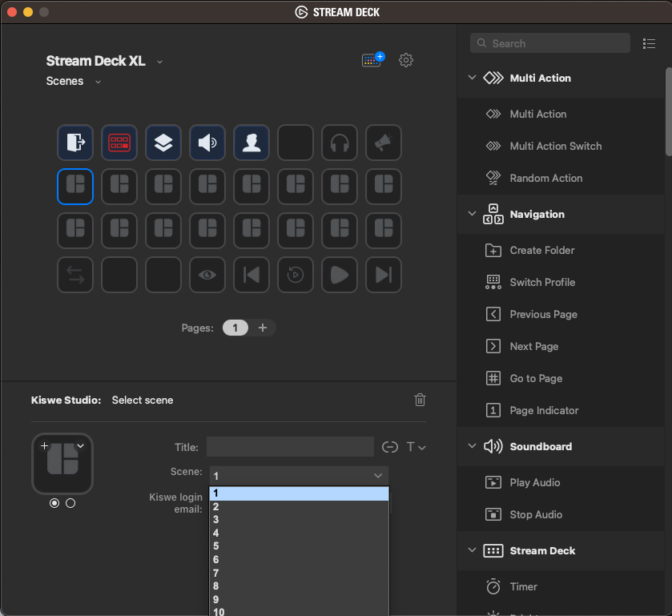Viewport: 672px width, 616px height.
Task: Select the first key state radio button
Action: coord(54,503)
